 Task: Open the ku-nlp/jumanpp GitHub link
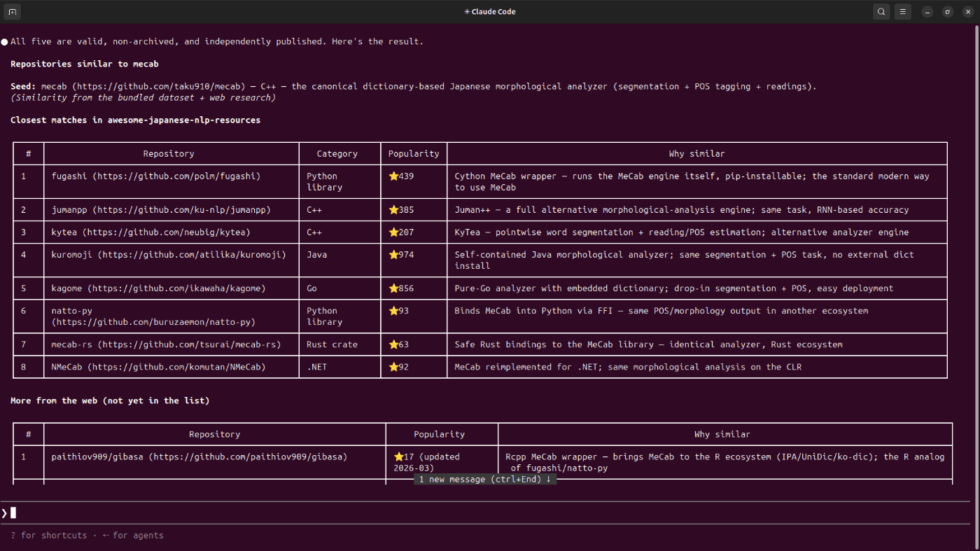[181, 209]
